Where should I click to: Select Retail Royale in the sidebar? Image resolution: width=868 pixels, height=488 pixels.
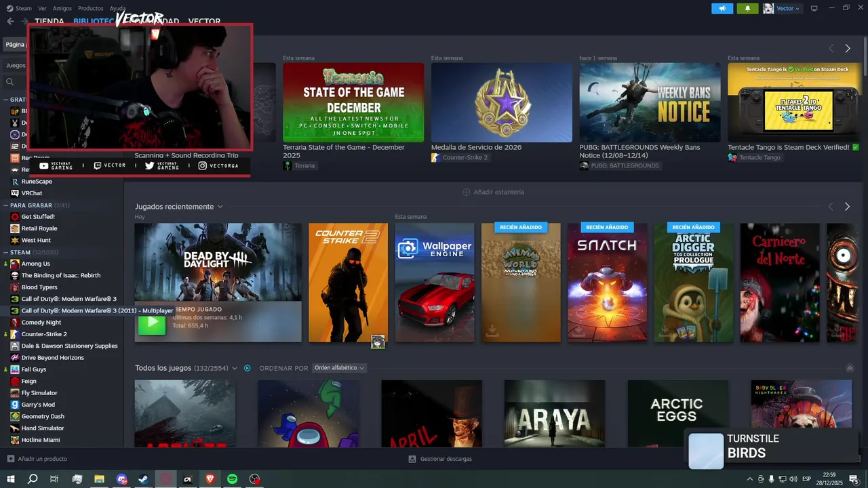pos(39,228)
